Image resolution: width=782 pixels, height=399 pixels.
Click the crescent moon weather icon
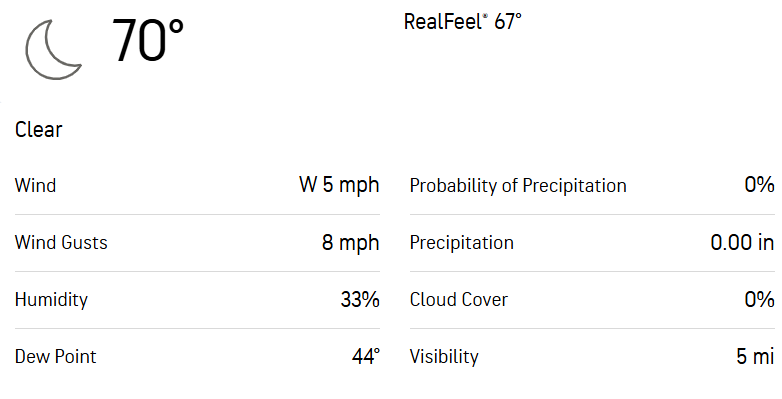53,49
